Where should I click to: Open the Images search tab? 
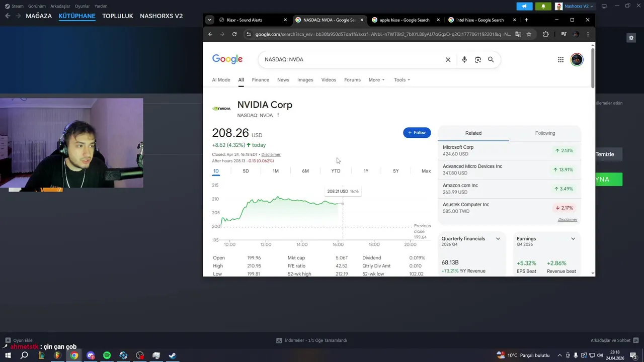pos(305,80)
